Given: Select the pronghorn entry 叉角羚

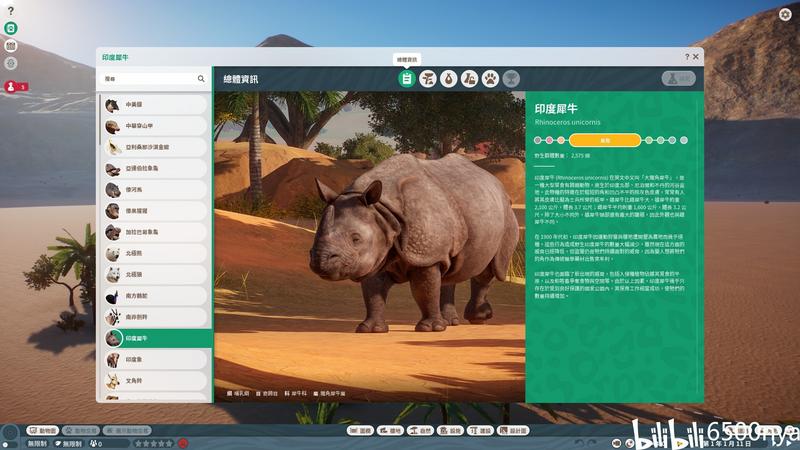Looking at the screenshot, I should pos(155,381).
